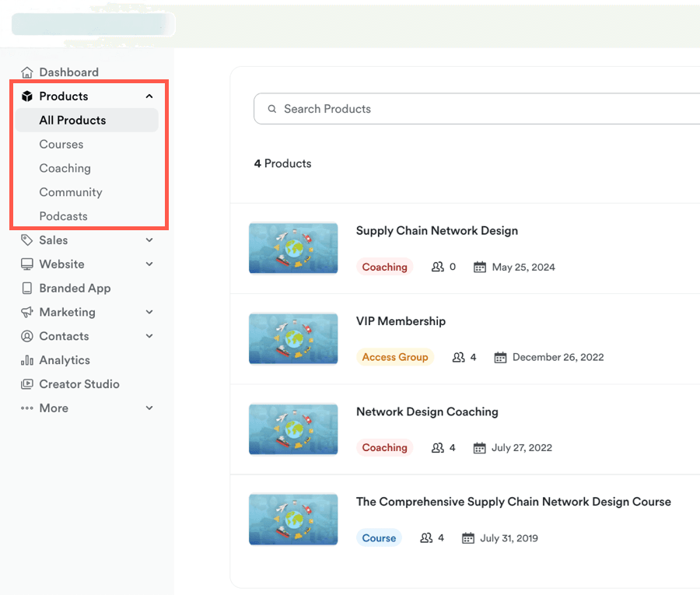
Task: Click the Dashboard home icon
Action: (x=27, y=72)
